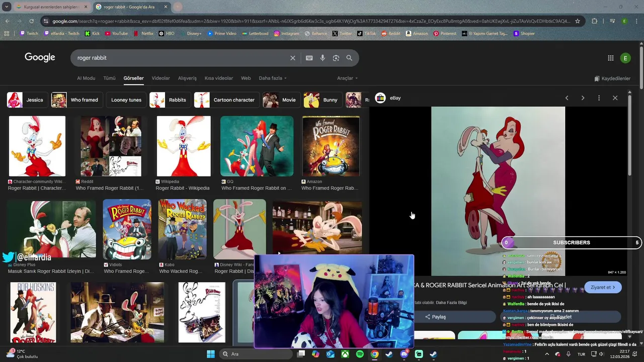Screen dimensions: 644x362
Task: Open the YouTube bookmark
Action: 116,34
